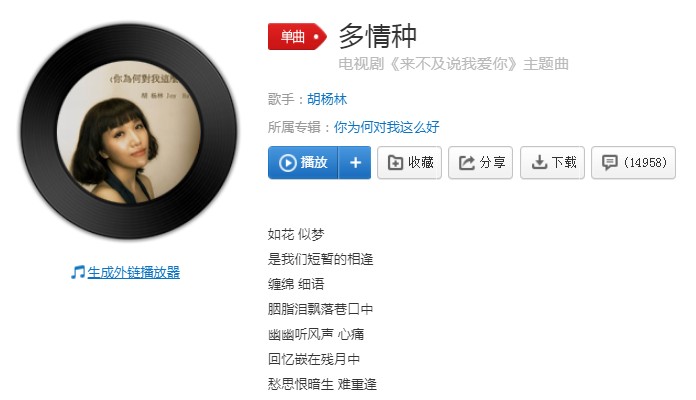Click the play circle icon in 播放 button
Image resolution: width=696 pixels, height=400 pixels.
(x=288, y=163)
